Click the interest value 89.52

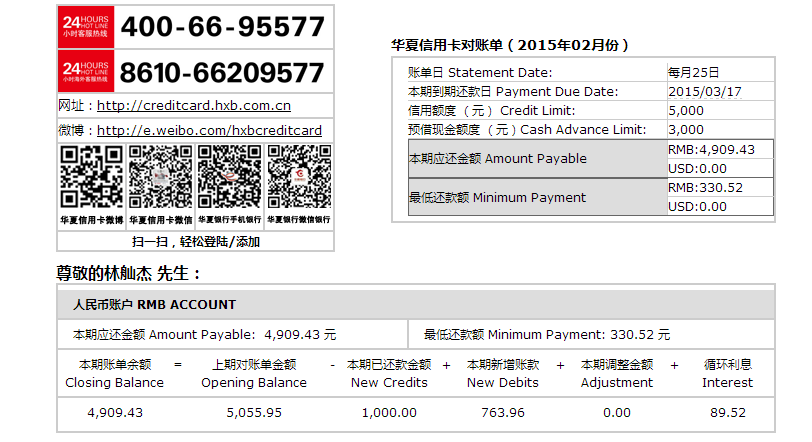[x=728, y=412]
